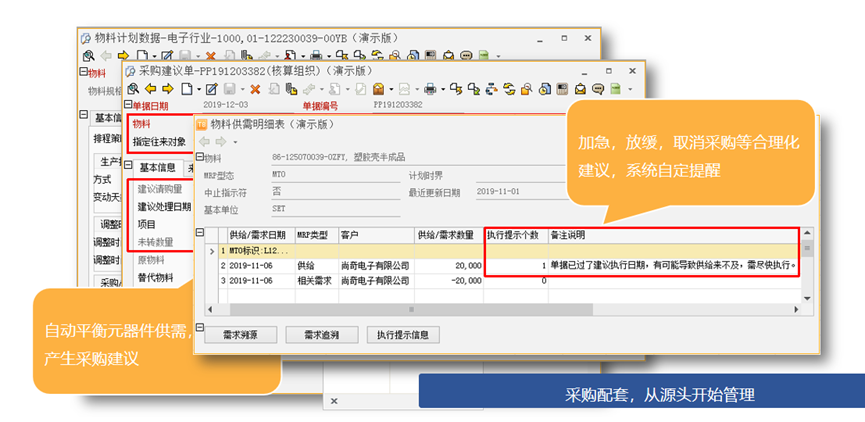Click the 最近更新日期 field 2019-11-01

click(498, 192)
